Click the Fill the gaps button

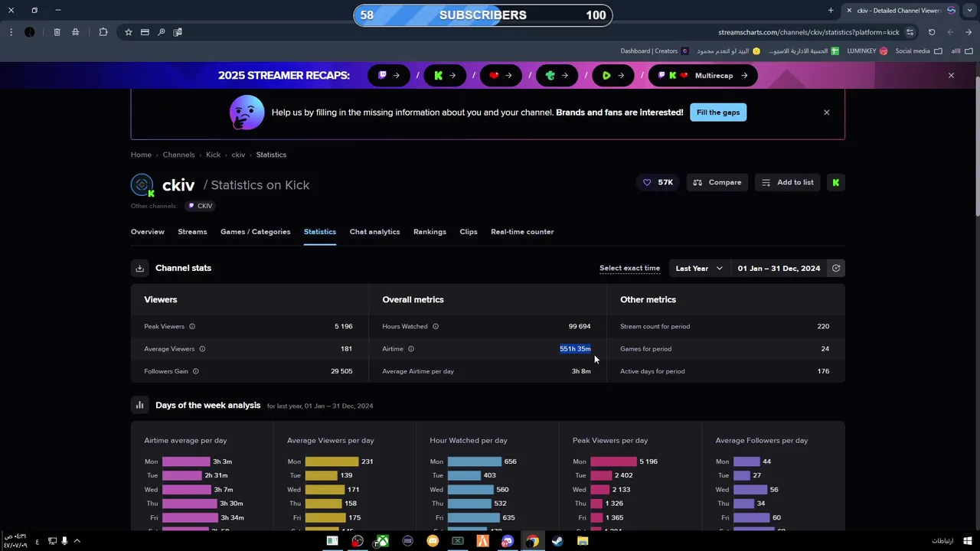(x=718, y=112)
